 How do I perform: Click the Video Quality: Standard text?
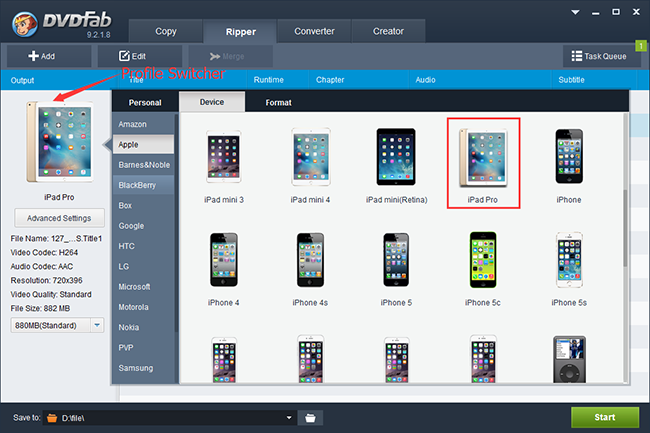point(51,294)
